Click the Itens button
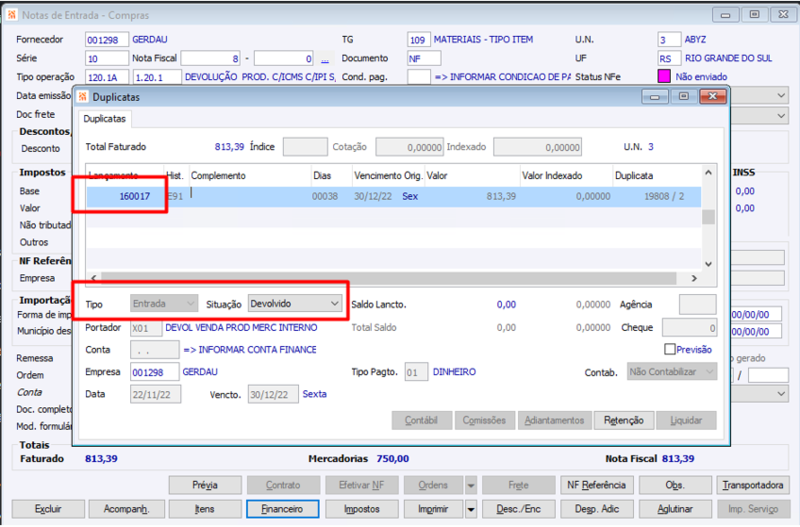 205,509
